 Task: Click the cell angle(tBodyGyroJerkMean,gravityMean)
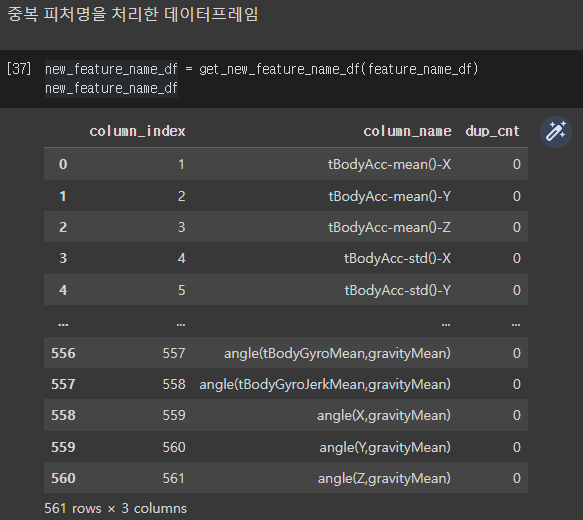point(325,384)
